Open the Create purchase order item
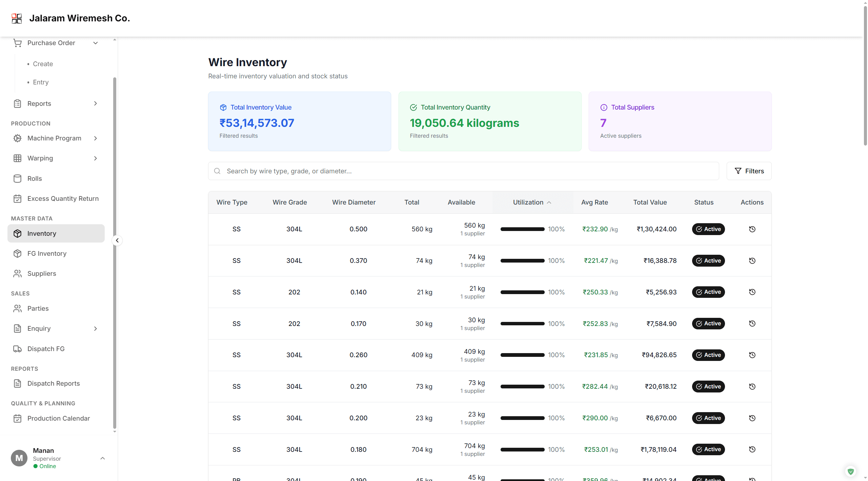868x481 pixels. pyautogui.click(x=43, y=64)
